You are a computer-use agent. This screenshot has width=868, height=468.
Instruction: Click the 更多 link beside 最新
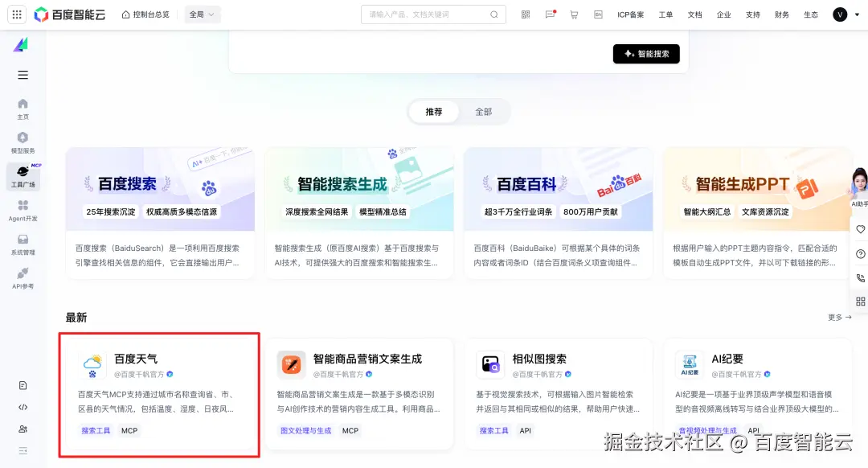coord(839,318)
